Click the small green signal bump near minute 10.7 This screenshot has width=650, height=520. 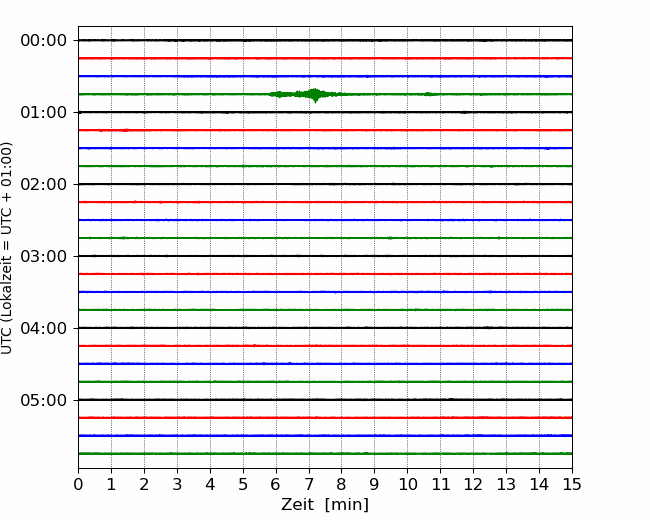430,94
